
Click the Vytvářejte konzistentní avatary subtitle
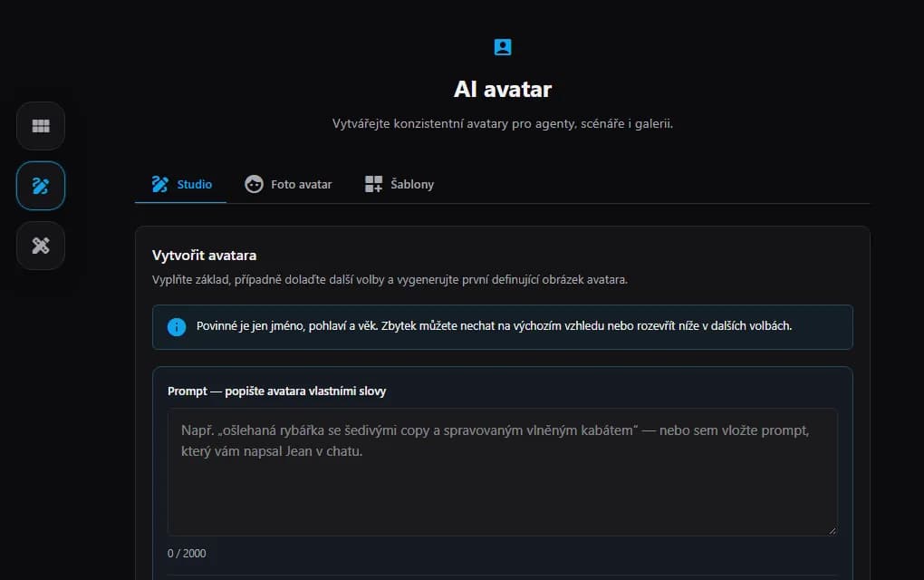pos(503,124)
